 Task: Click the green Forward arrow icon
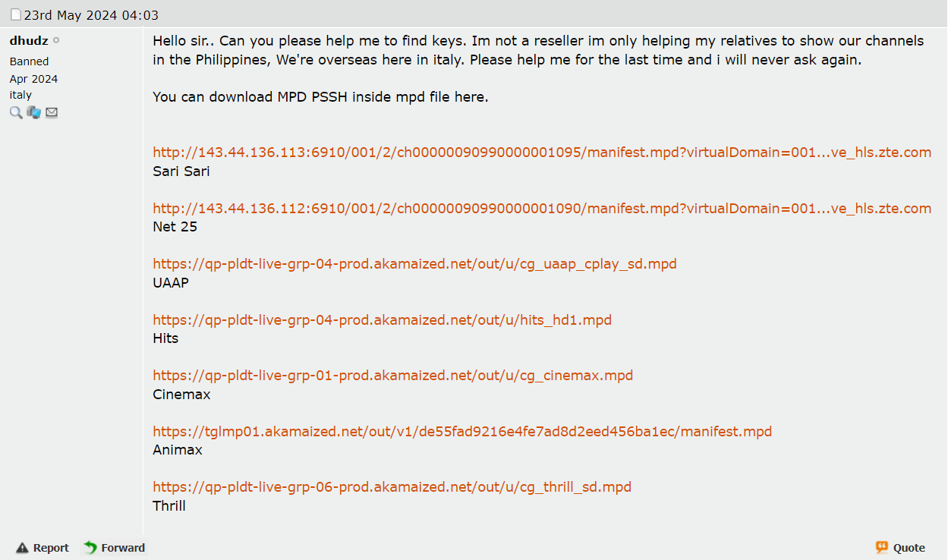(90, 548)
